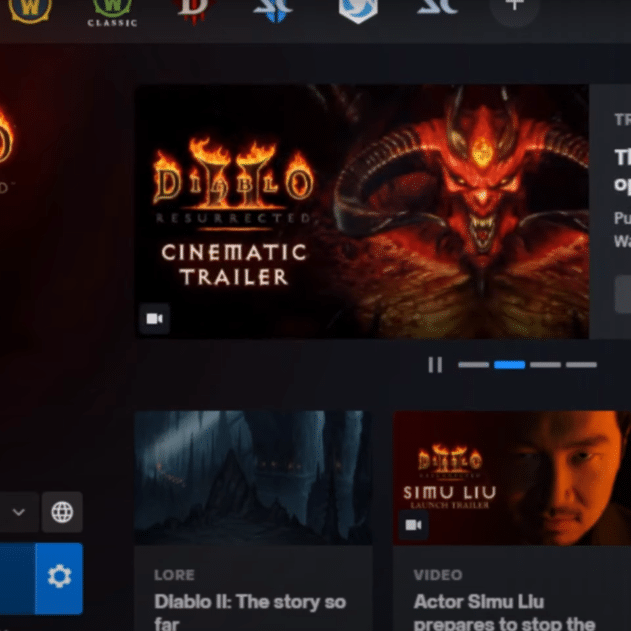The width and height of the screenshot is (631, 631).
Task: Click the video camera icon on trailer banner
Action: click(x=155, y=319)
